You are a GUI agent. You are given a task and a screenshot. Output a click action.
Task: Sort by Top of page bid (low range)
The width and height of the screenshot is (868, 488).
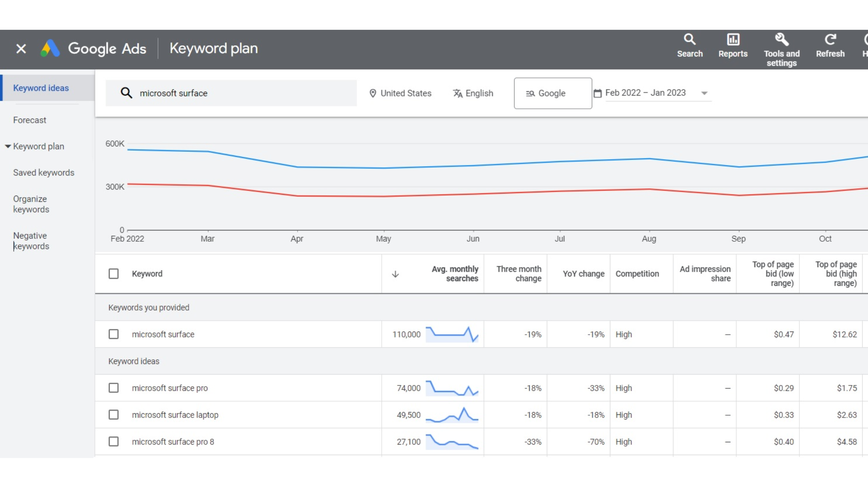773,274
